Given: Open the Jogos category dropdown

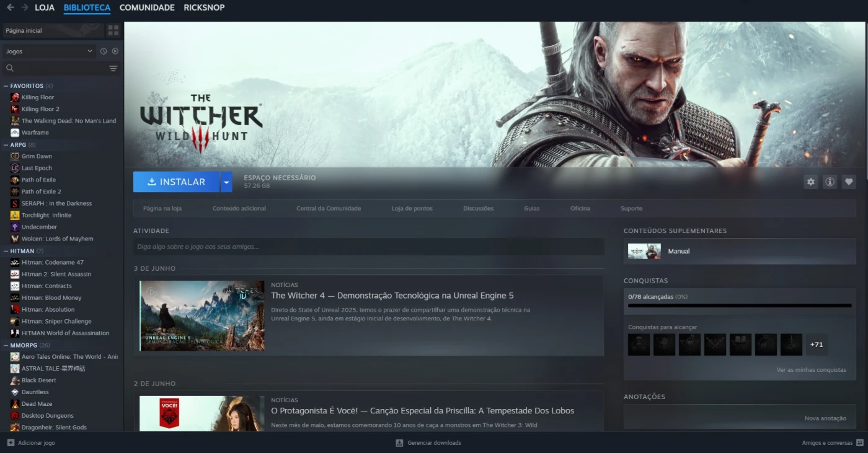Looking at the screenshot, I should (x=49, y=51).
